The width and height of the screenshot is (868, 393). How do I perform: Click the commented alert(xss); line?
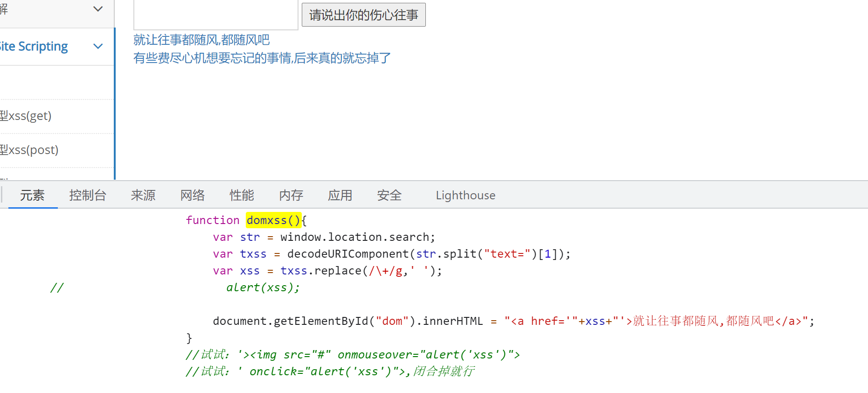[263, 288]
